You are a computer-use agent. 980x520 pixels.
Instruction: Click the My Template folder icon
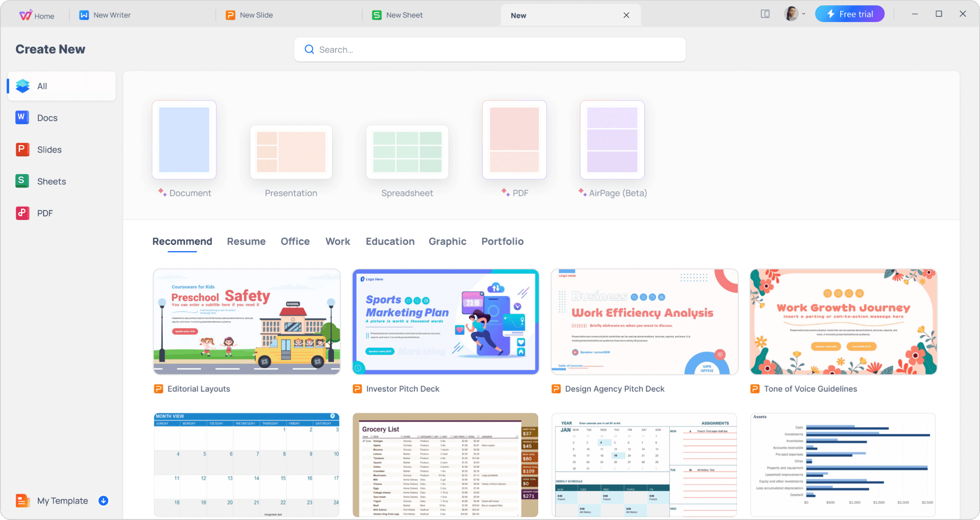[x=22, y=500]
